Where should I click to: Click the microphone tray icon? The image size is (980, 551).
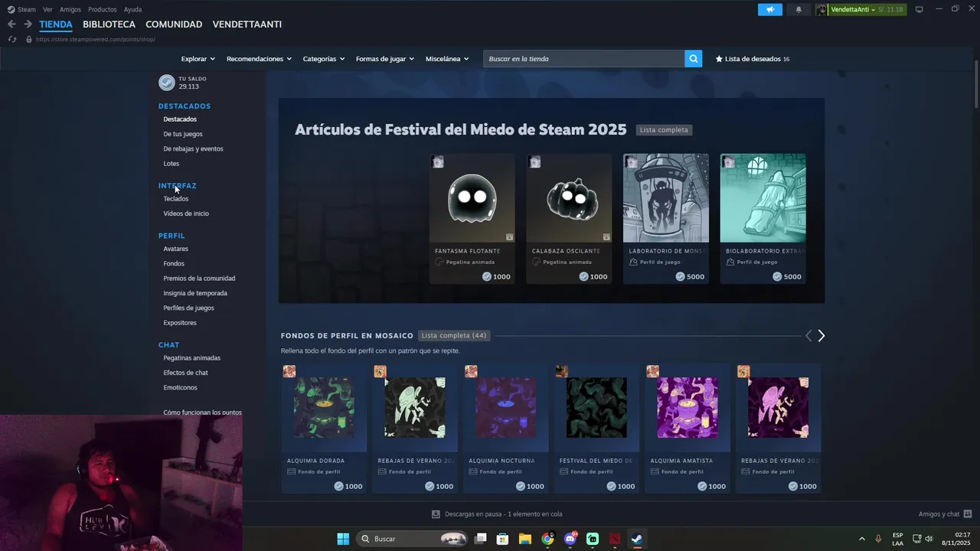[878, 539]
